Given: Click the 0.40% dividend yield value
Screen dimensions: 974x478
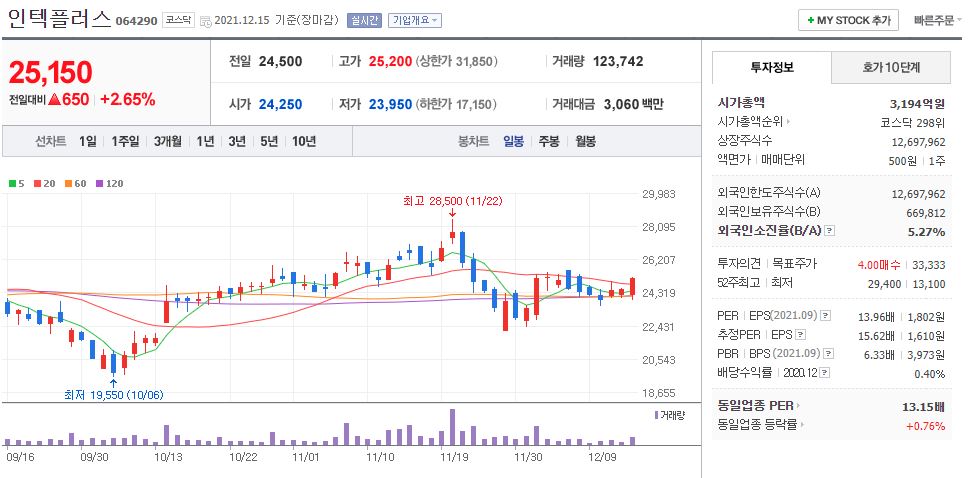Looking at the screenshot, I should [931, 374].
